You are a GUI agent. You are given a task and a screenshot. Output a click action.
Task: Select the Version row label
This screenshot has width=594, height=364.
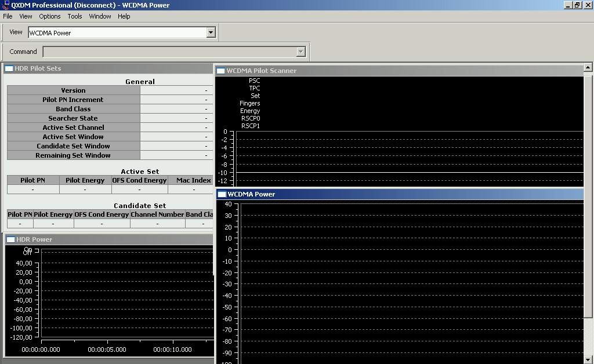(74, 90)
